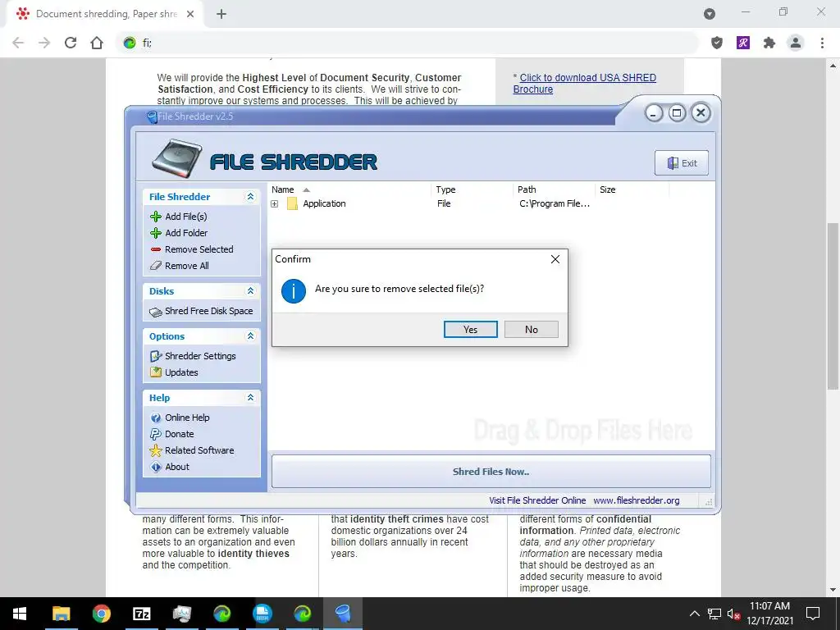This screenshot has height=630, width=840.
Task: Click the shield extension icon in browser
Action: (717, 43)
